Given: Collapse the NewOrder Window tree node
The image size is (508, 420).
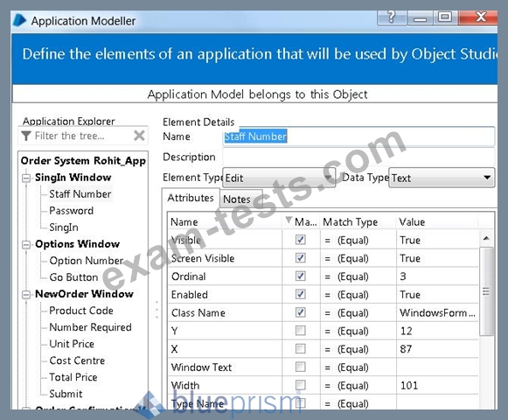Looking at the screenshot, I should point(26,295).
